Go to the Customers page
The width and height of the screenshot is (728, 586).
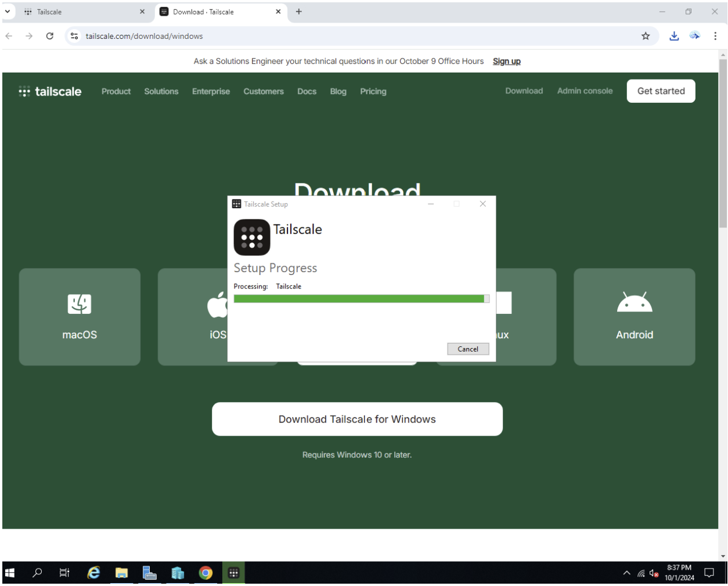click(264, 91)
